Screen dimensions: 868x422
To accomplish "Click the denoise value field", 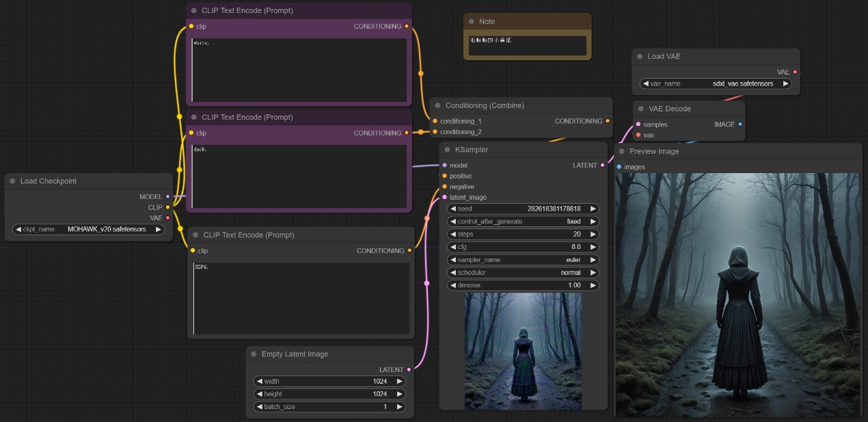I will [x=523, y=285].
